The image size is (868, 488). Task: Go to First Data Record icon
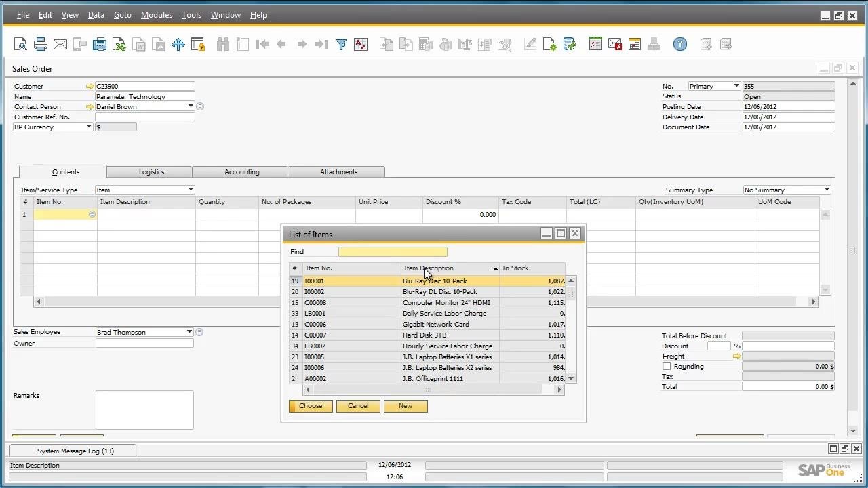(x=262, y=45)
